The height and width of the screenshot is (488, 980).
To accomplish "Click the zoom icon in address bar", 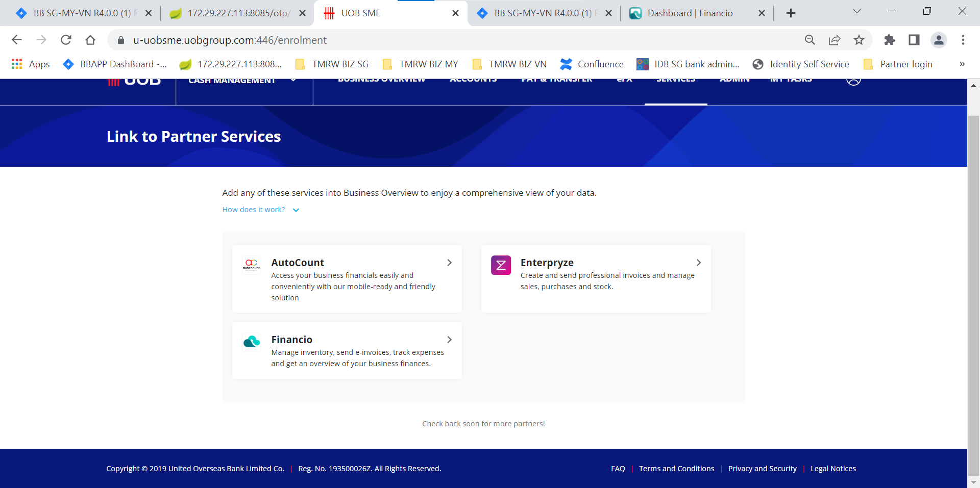I will coord(810,40).
